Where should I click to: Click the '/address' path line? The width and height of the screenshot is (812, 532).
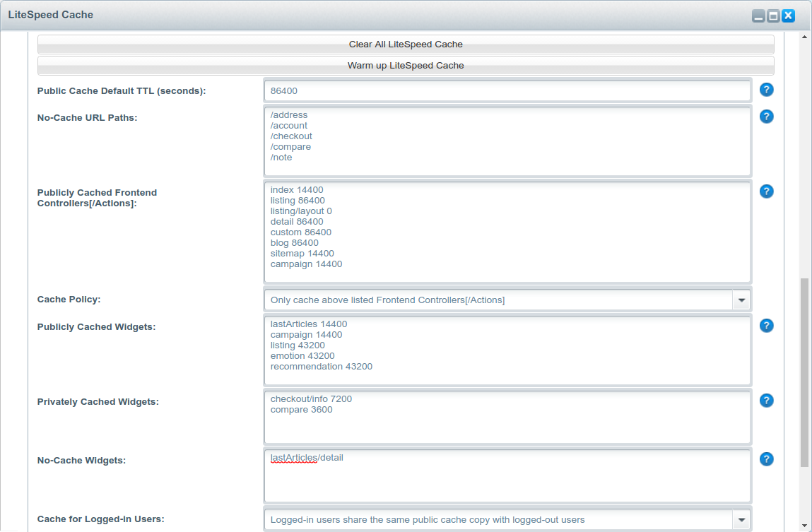click(288, 115)
